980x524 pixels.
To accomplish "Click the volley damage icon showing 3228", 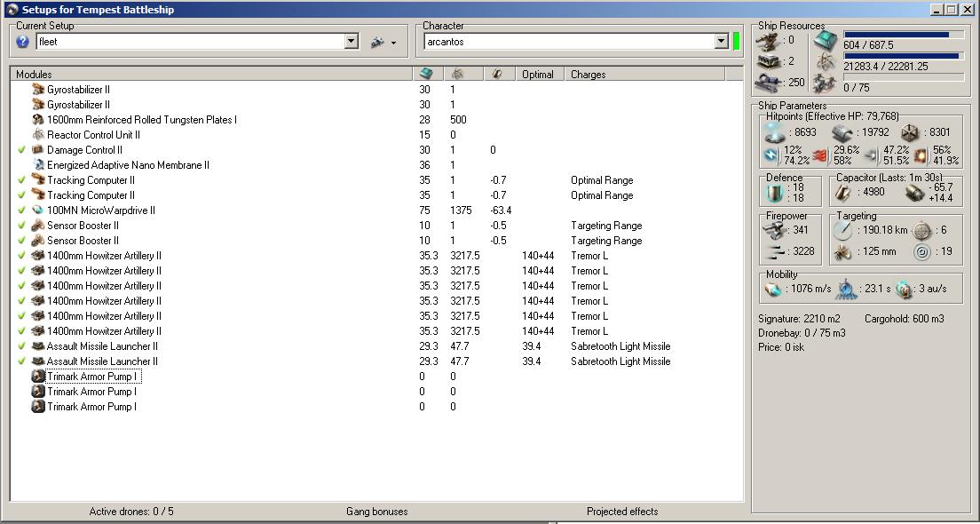I will tap(775, 251).
